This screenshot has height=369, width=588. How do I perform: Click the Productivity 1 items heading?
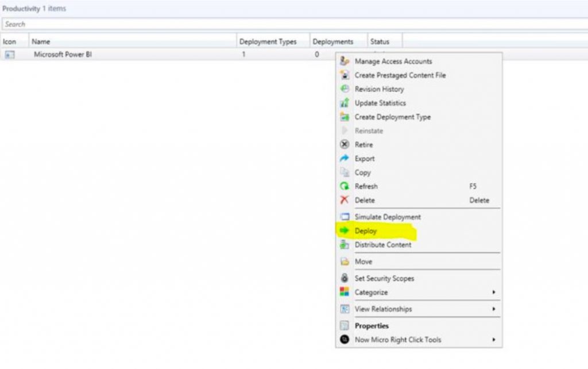pyautogui.click(x=34, y=8)
